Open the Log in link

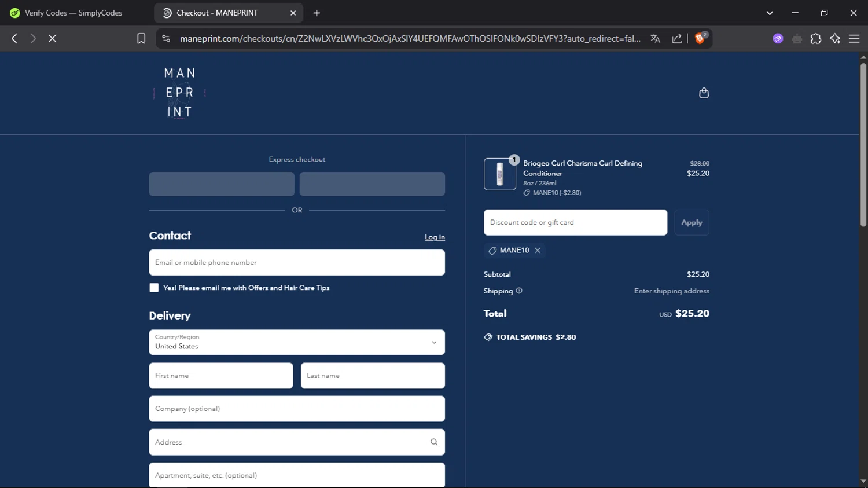click(x=435, y=237)
